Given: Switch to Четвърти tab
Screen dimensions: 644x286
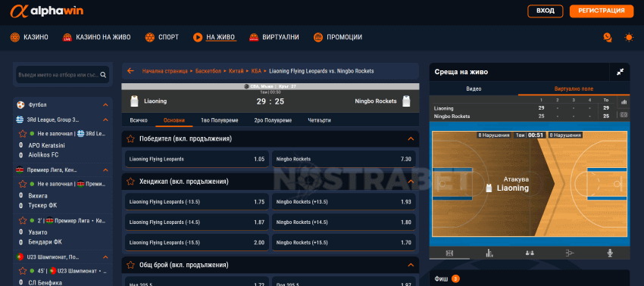Looking at the screenshot, I should [x=319, y=120].
